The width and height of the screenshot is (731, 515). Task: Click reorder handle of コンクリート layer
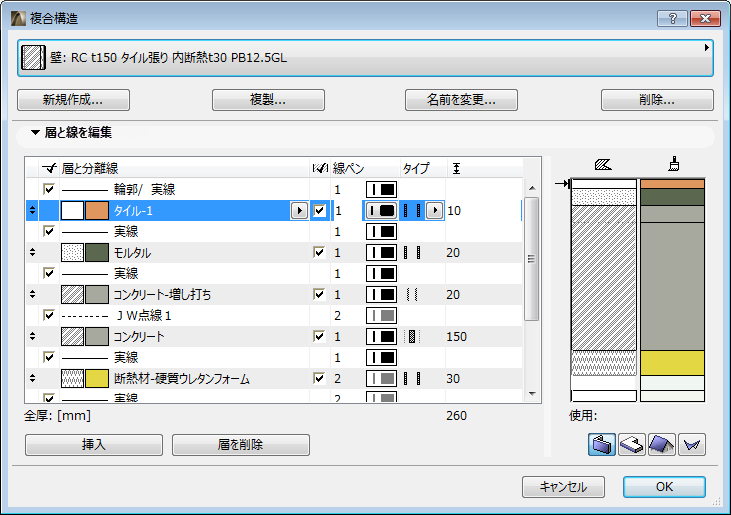(x=32, y=336)
